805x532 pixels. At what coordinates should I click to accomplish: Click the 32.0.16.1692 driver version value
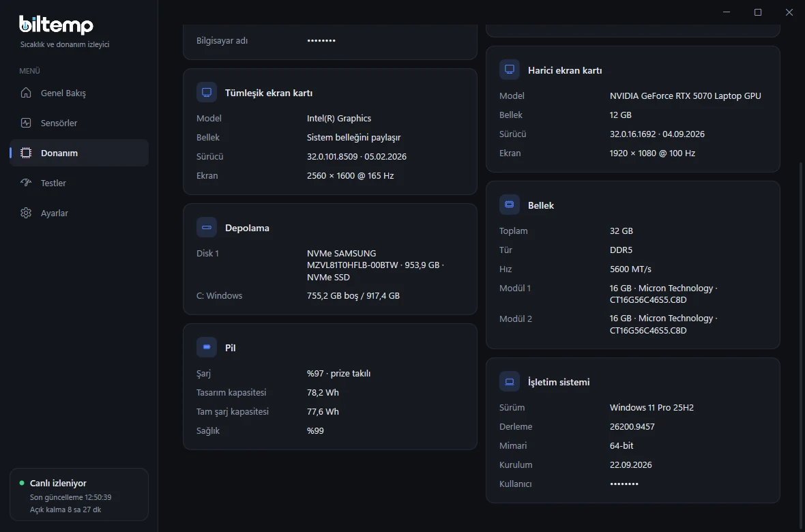[657, 134]
